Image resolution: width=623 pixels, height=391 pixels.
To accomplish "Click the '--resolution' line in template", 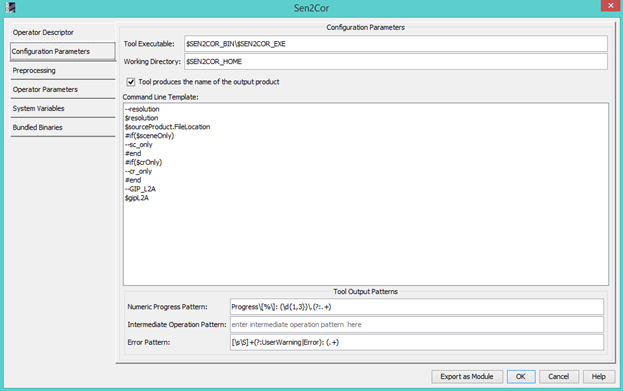I will pyautogui.click(x=142, y=109).
